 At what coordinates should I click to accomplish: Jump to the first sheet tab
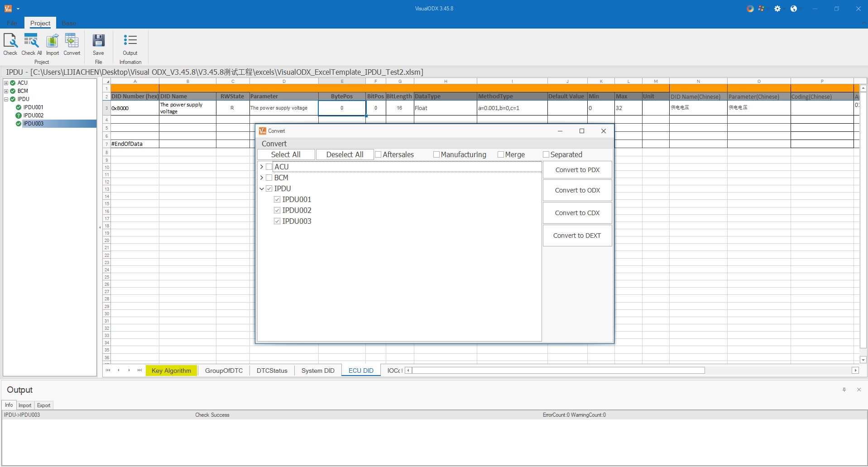[108, 370]
